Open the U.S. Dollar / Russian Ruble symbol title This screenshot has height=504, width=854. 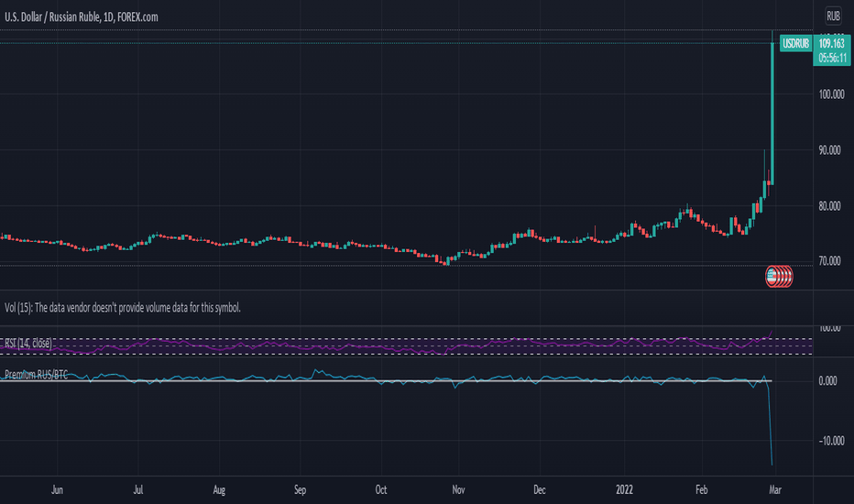pos(82,16)
